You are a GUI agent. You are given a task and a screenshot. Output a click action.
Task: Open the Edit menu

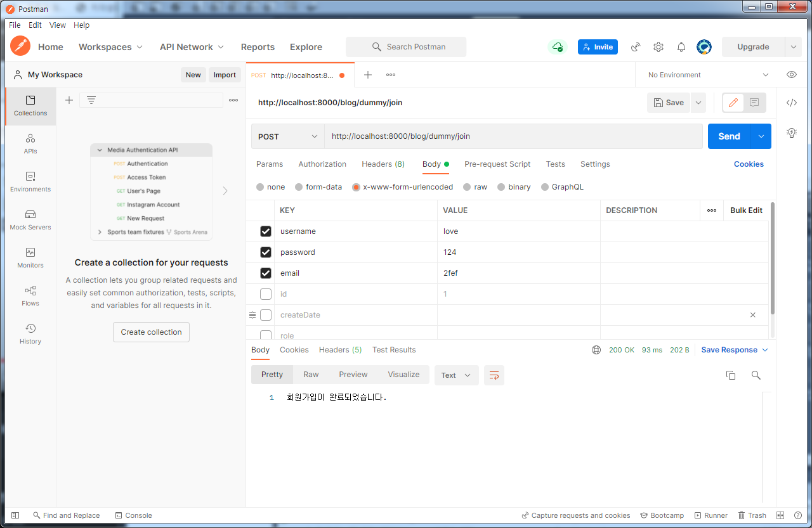(36, 25)
